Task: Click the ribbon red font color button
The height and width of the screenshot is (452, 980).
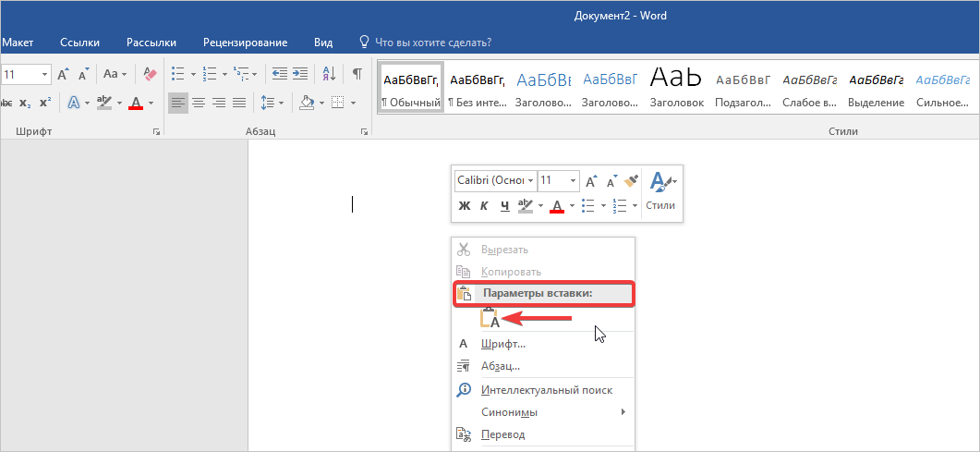Action: tap(136, 103)
